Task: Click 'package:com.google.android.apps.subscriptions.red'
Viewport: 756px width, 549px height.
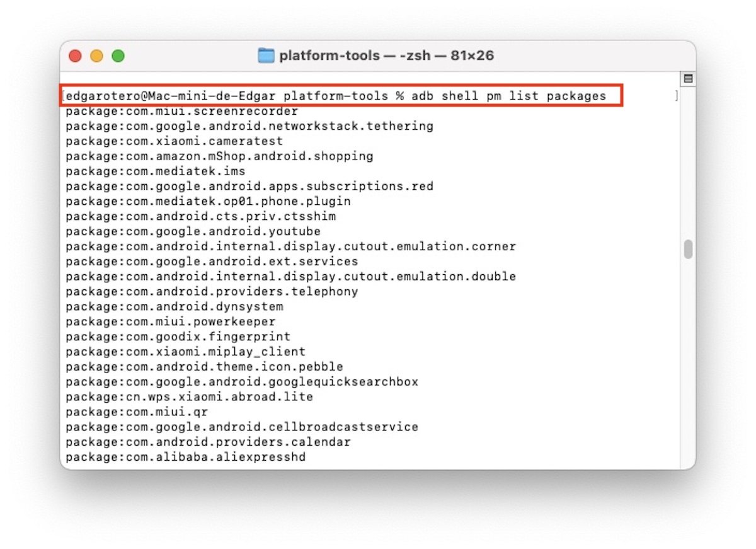Action: pos(249,187)
